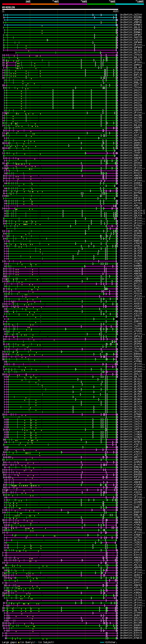The width and height of the screenshot is (146, 644).
Task: Select the UniRef100_B9RGI4 label
Action: coord(131,170)
